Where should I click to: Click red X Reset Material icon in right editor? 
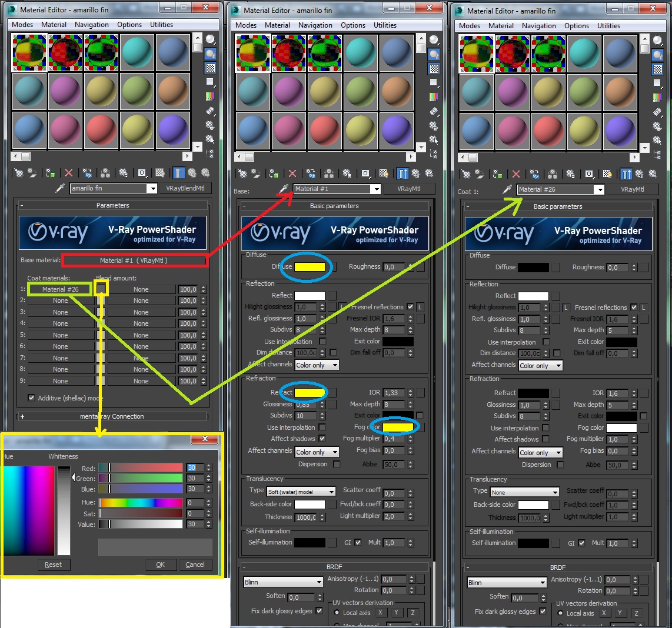coord(516,174)
